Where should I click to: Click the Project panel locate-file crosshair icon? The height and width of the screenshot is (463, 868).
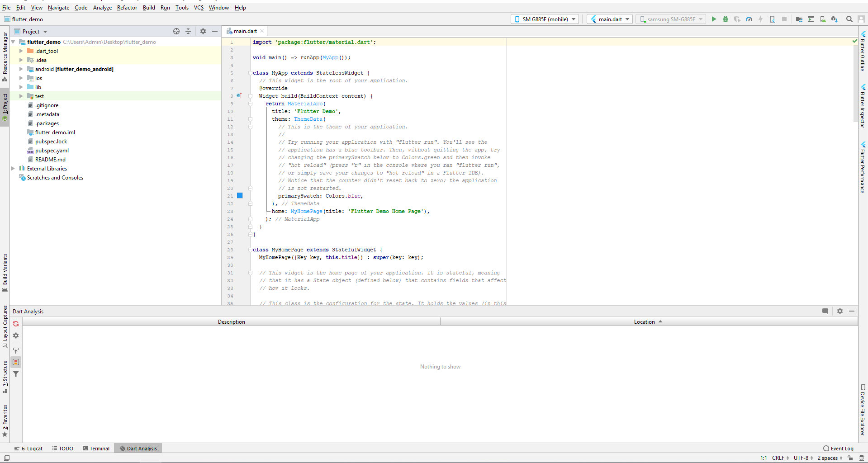tap(176, 31)
